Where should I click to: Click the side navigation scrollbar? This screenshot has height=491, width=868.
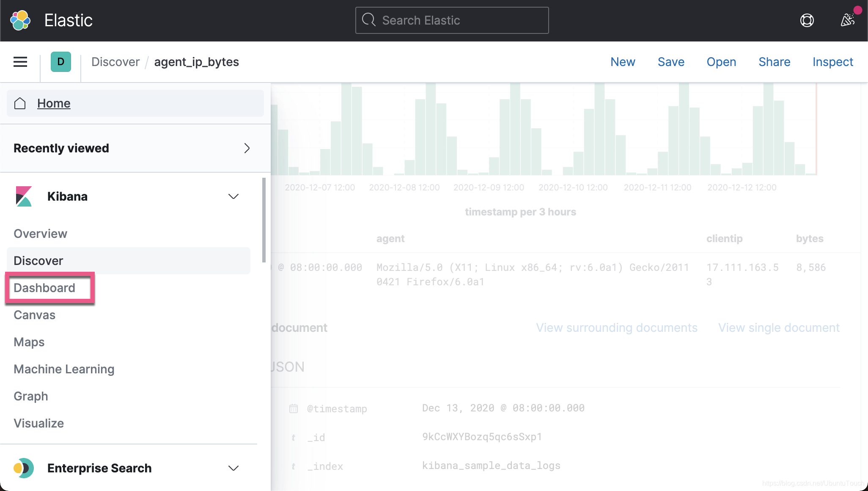(264, 220)
